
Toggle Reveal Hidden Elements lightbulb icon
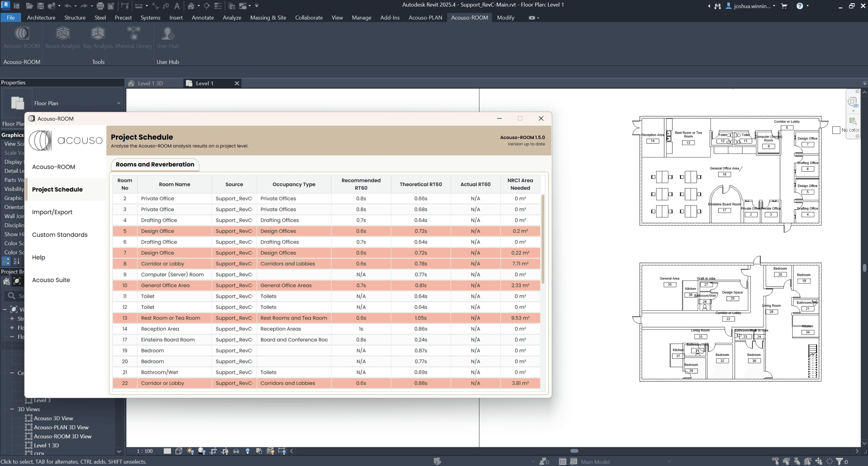[x=248, y=451]
